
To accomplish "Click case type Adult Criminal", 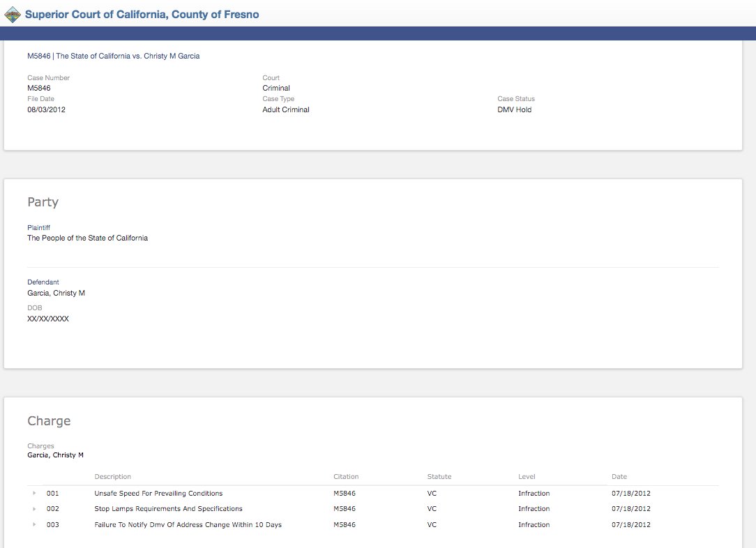I will click(286, 109).
